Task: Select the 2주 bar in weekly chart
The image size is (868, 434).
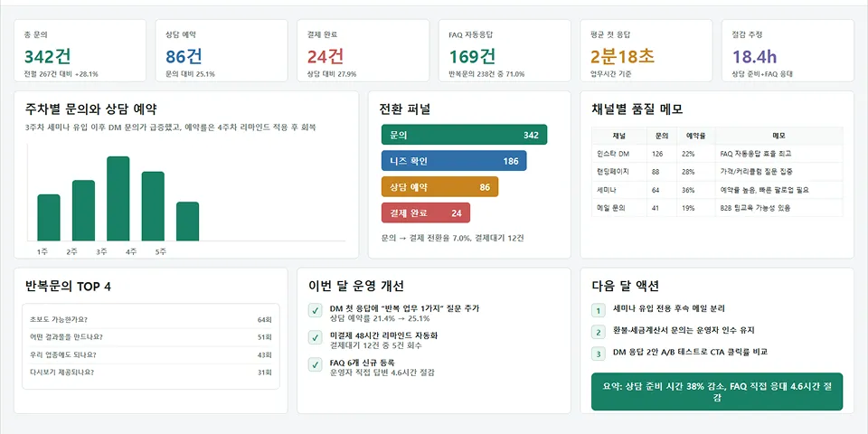Action: (x=83, y=211)
